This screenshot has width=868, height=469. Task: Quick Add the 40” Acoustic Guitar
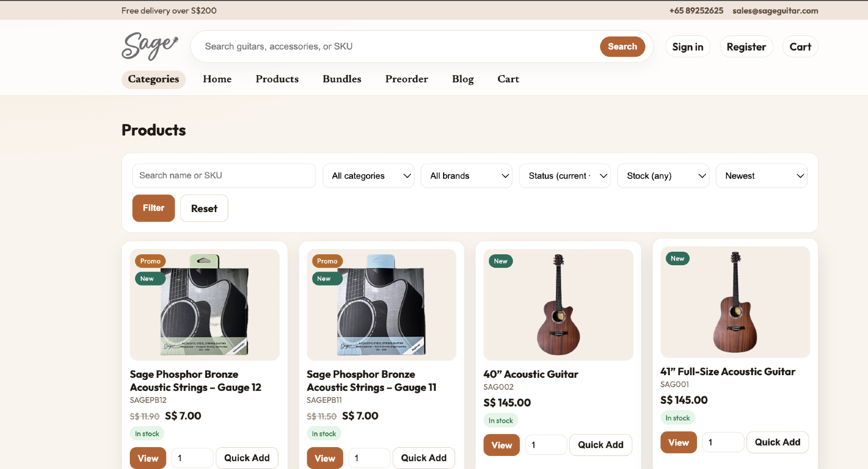(x=601, y=445)
